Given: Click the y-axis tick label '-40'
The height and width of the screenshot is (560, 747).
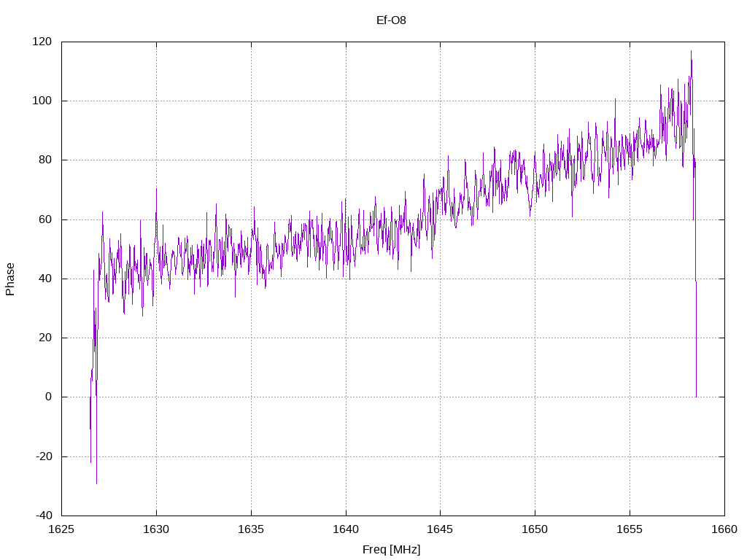Looking at the screenshot, I should (x=44, y=516).
